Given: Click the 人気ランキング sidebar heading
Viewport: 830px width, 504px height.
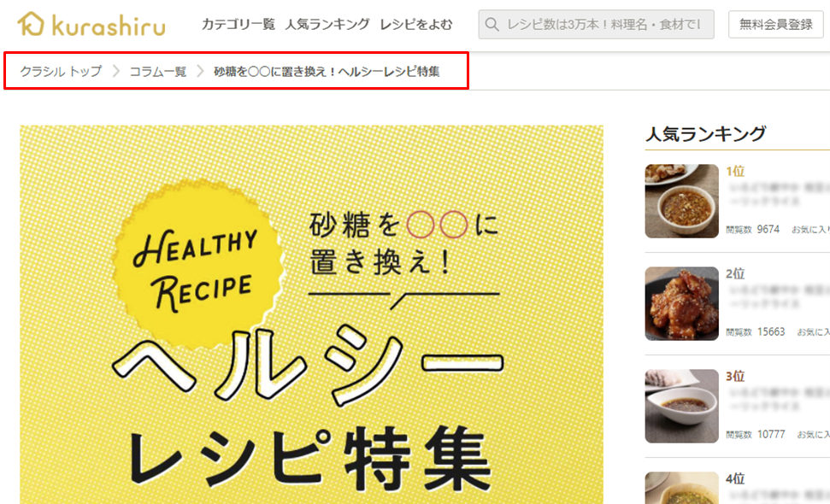Looking at the screenshot, I should [x=705, y=134].
